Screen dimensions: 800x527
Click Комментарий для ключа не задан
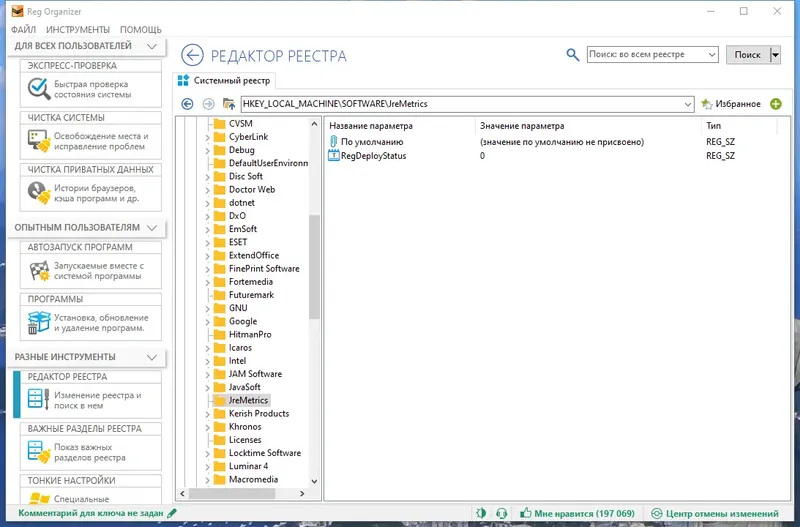(x=91, y=513)
